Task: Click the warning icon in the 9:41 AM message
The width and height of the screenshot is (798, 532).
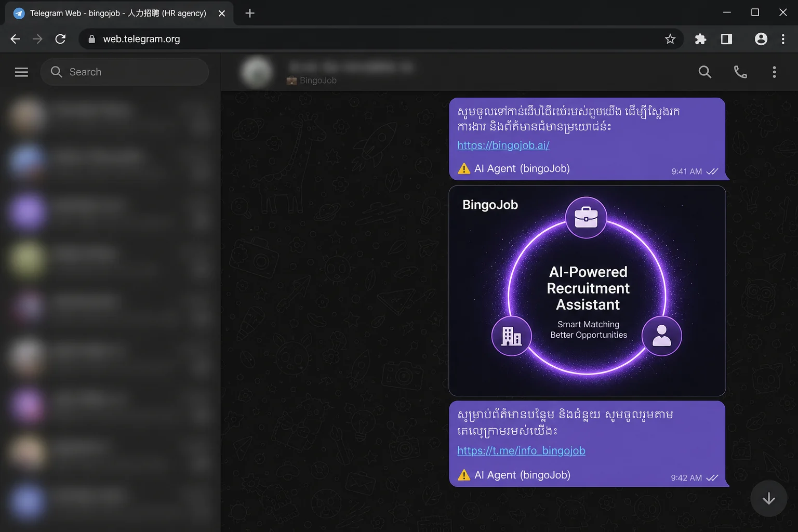Action: coord(464,168)
